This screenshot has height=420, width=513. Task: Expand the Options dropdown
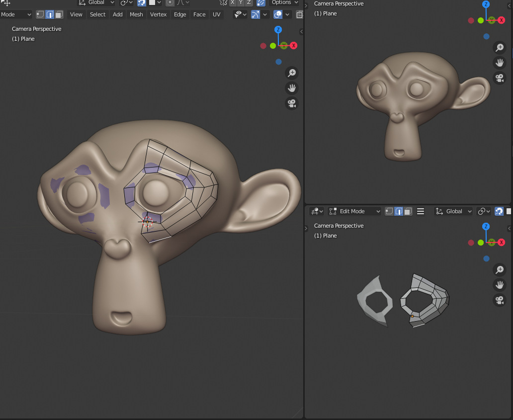pos(284,2)
